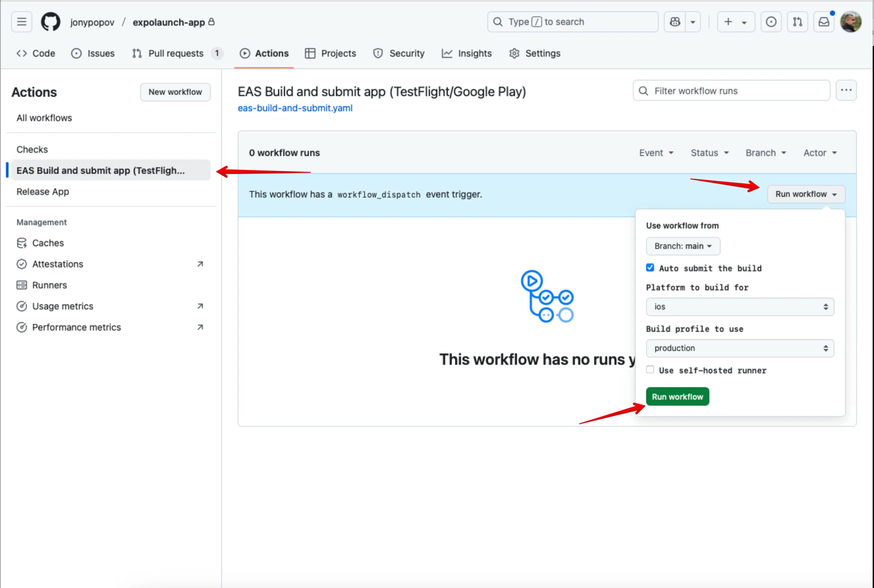Expand the Status filter dropdown
Screen dimensions: 874x588
click(709, 153)
